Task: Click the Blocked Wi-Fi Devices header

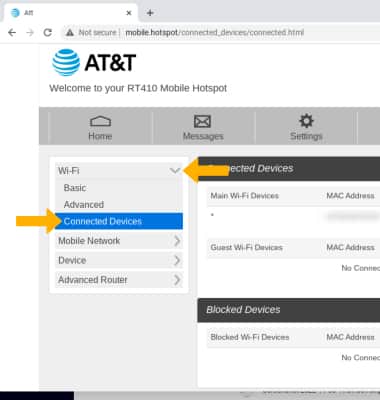Action: pyautogui.click(x=250, y=337)
